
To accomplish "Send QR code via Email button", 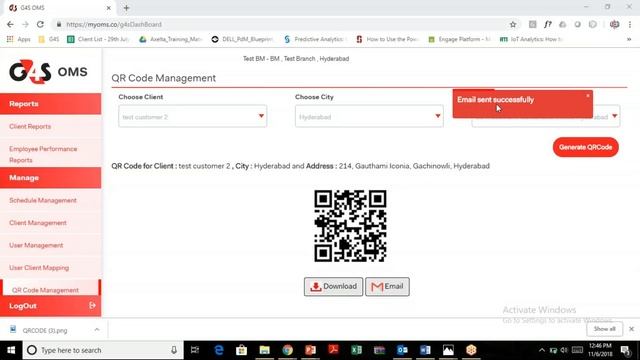I will [x=387, y=287].
